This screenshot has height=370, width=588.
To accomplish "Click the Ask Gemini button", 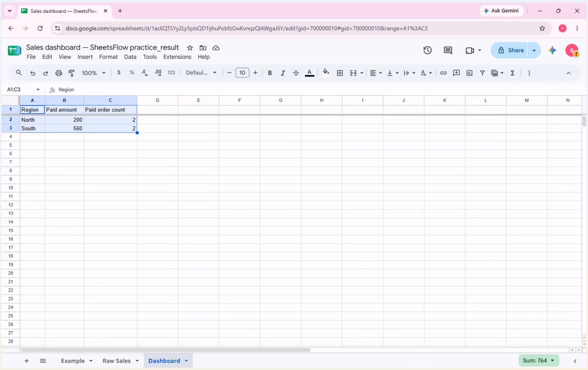I will [501, 11].
